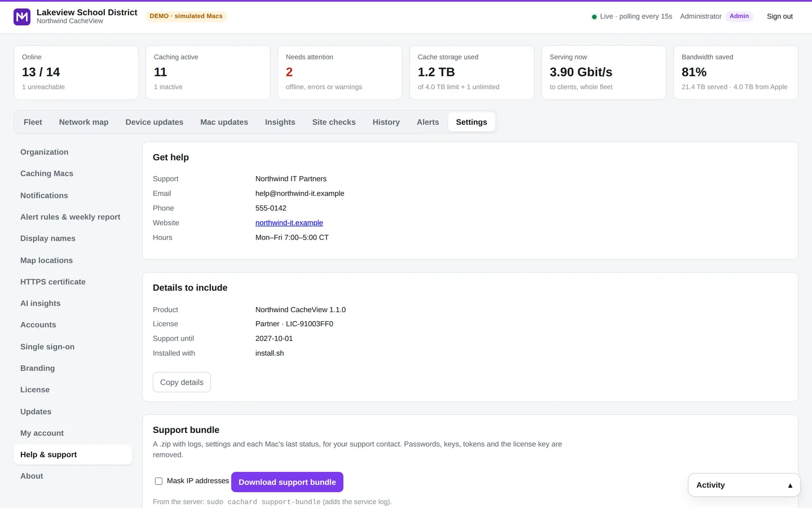Click the green Live status dot
This screenshot has height=508, width=812.
click(594, 17)
